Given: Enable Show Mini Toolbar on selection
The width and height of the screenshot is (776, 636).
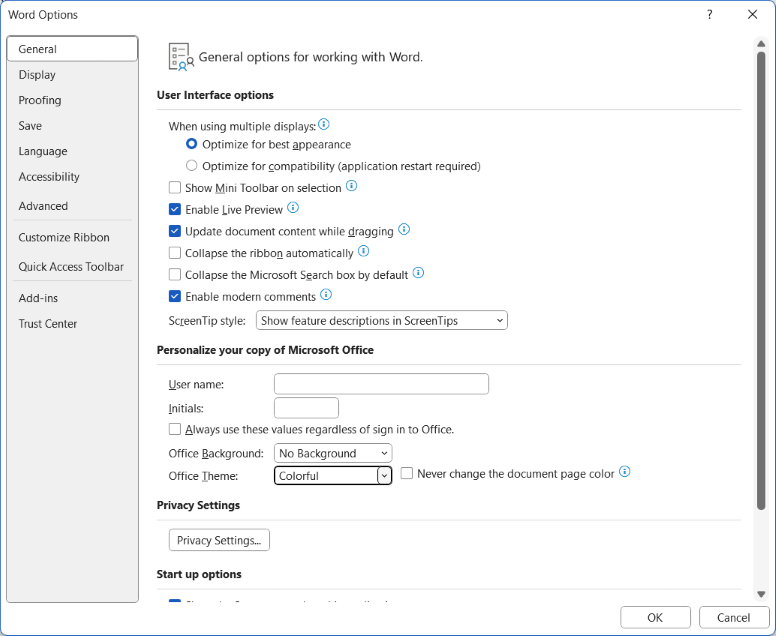Looking at the screenshot, I should (176, 188).
